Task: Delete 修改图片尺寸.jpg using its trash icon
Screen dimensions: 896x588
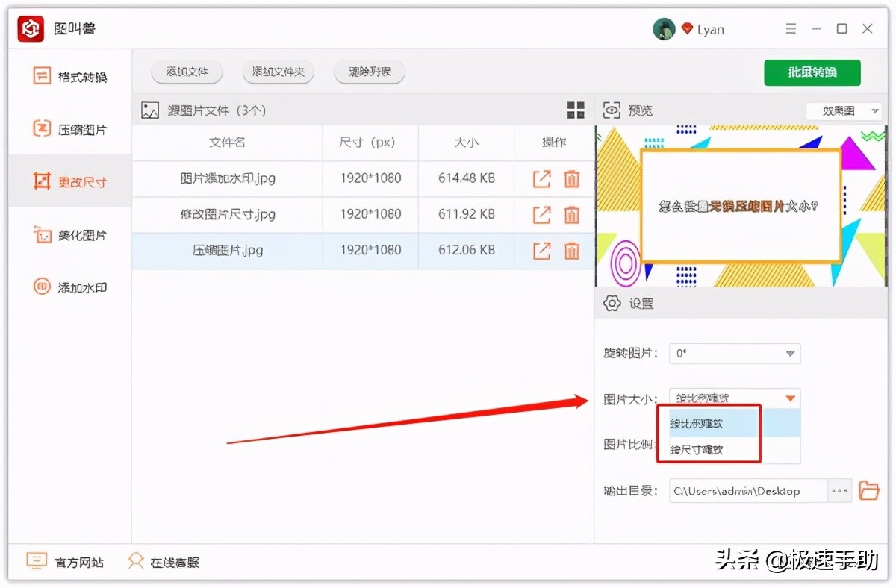Action: point(571,215)
